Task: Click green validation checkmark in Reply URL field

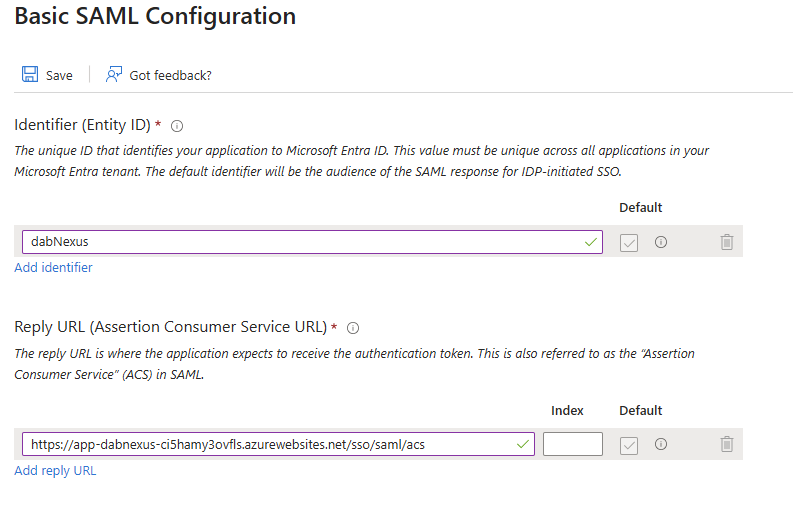Action: coord(522,444)
